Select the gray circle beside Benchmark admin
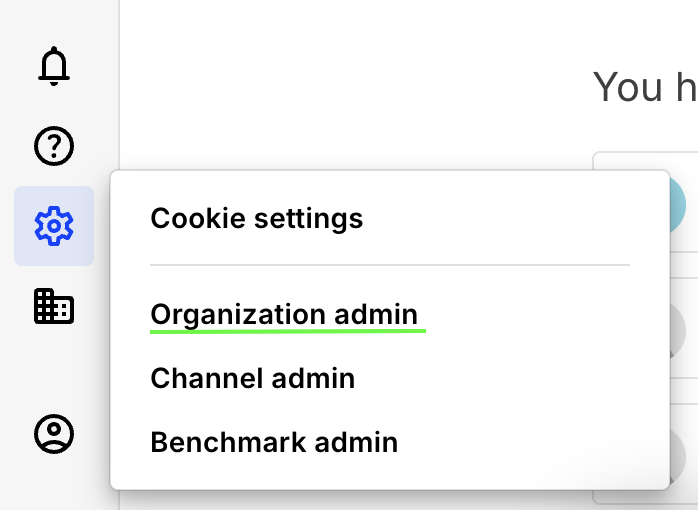Screen dimensions: 698x510 (x=678, y=457)
